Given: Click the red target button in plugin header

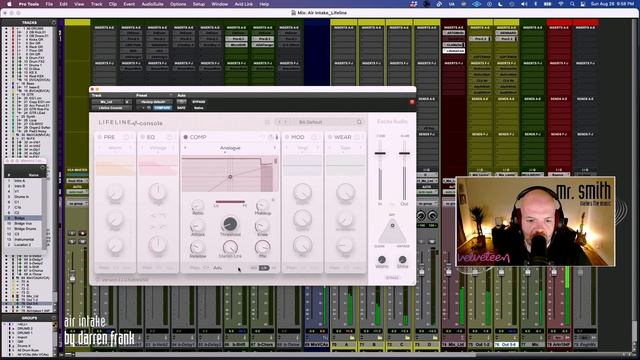Looking at the screenshot, I should coord(412,102).
